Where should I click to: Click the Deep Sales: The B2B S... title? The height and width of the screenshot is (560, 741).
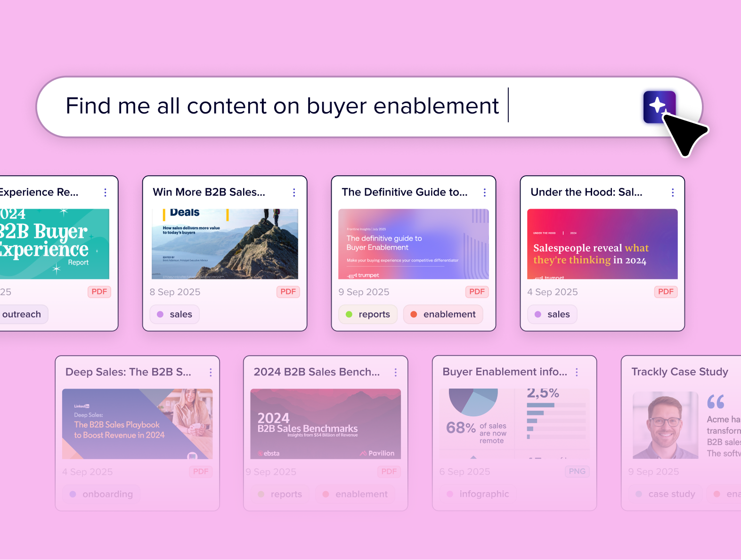pyautogui.click(x=129, y=372)
